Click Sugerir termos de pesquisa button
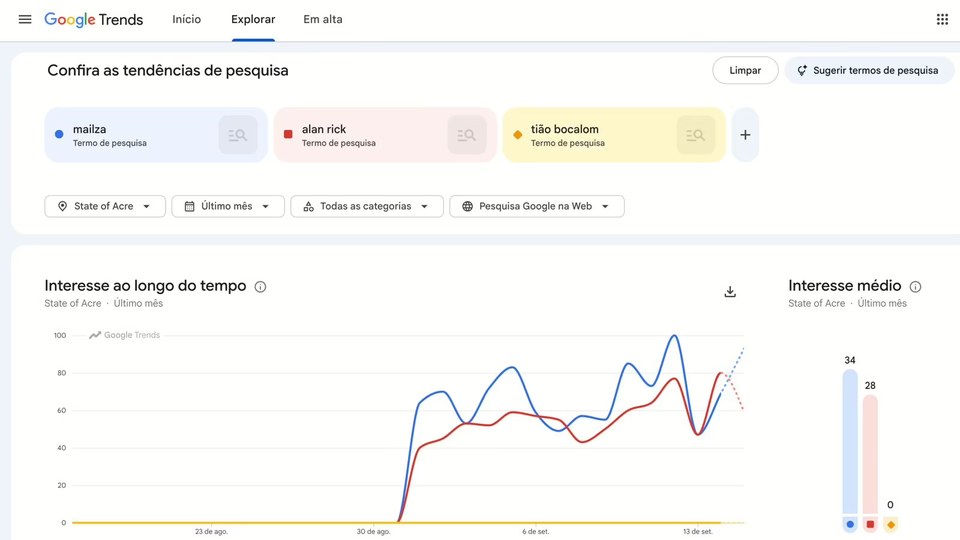This screenshot has width=960, height=540. (869, 70)
